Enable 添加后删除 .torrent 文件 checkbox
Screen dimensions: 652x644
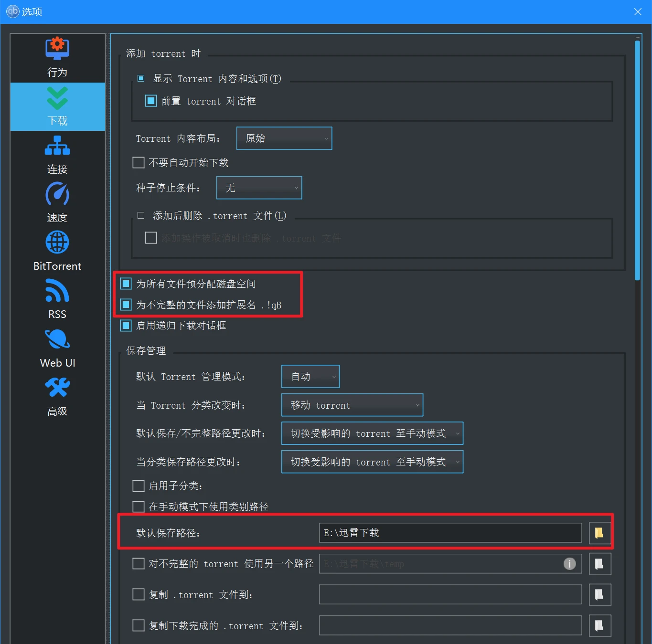click(141, 215)
